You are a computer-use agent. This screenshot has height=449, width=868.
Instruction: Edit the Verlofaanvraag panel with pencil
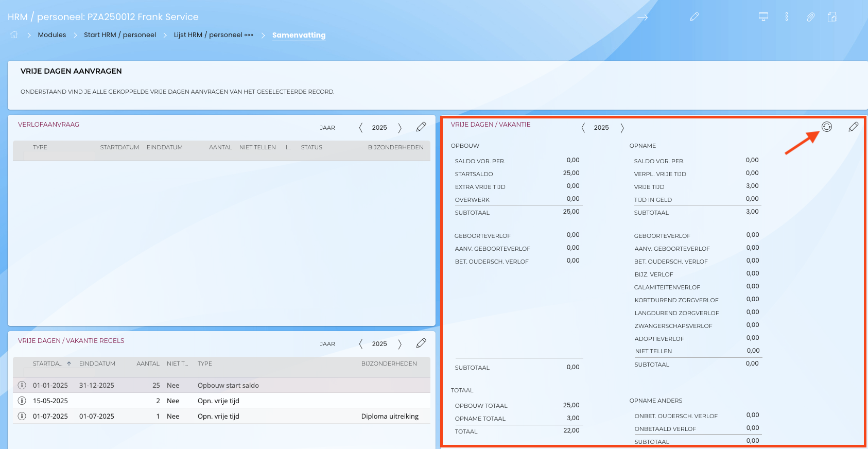click(421, 127)
